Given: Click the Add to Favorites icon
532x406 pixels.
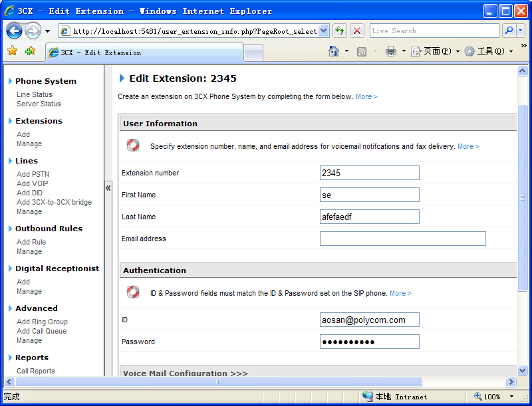Looking at the screenshot, I should tap(30, 51).
